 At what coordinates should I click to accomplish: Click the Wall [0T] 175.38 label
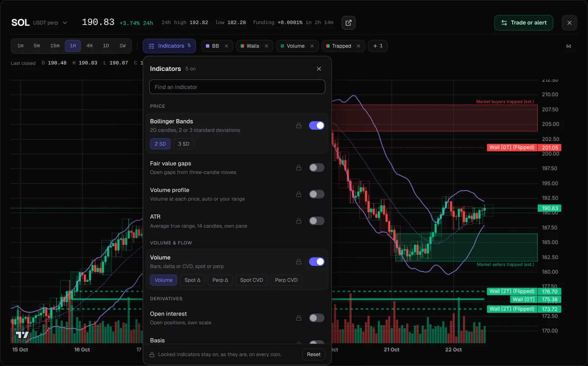point(536,299)
